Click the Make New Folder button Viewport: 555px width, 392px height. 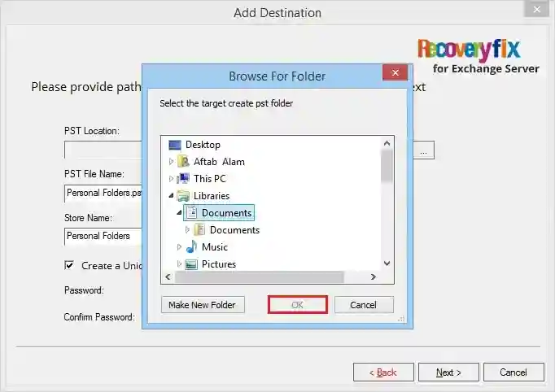pos(203,305)
